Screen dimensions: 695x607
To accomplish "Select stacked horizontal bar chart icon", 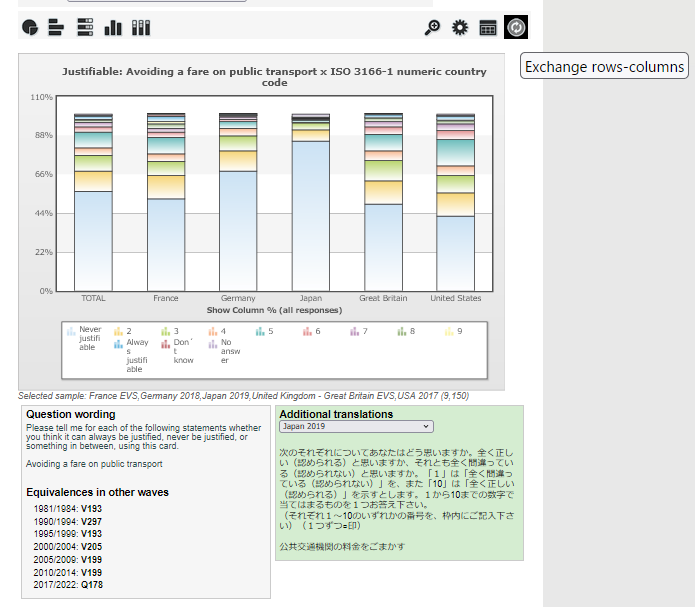I will tap(85, 27).
